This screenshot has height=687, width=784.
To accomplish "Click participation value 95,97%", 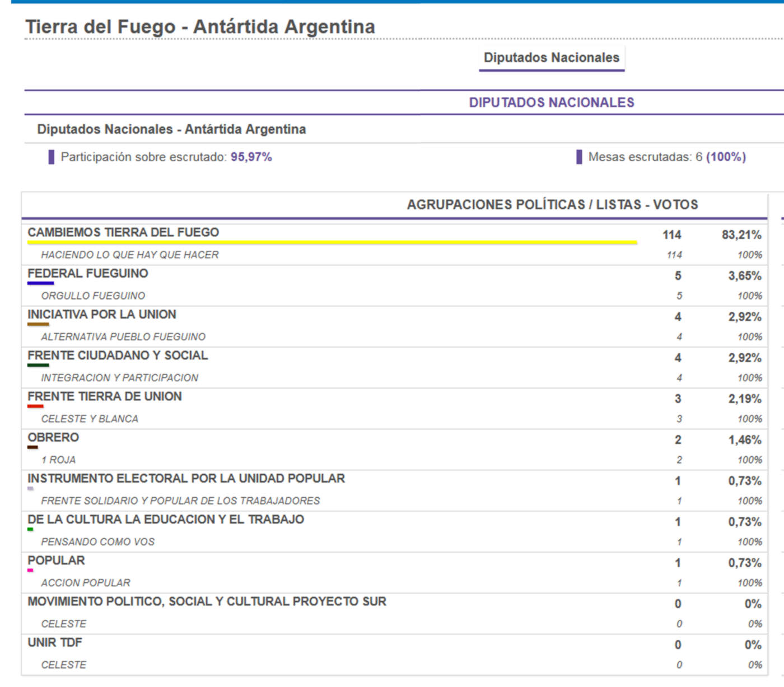I will click(x=251, y=157).
